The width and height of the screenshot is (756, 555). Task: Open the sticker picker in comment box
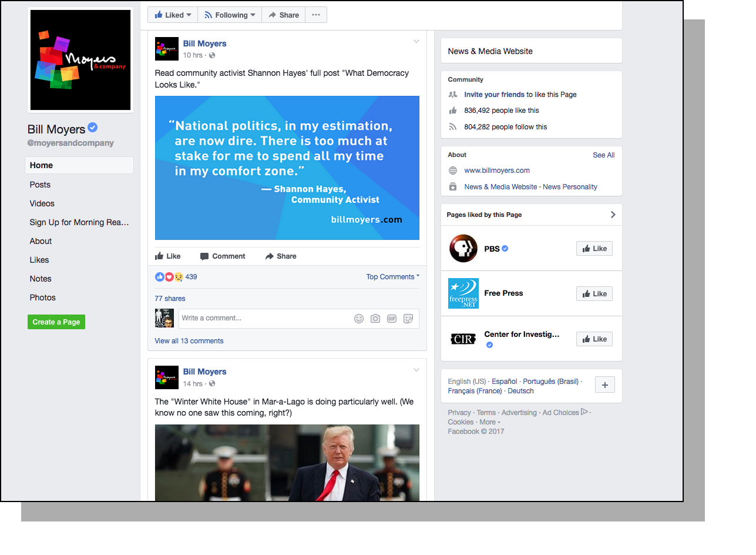pos(408,319)
